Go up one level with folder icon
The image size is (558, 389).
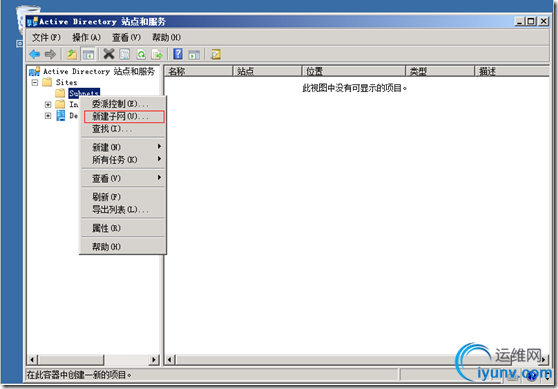pos(72,54)
